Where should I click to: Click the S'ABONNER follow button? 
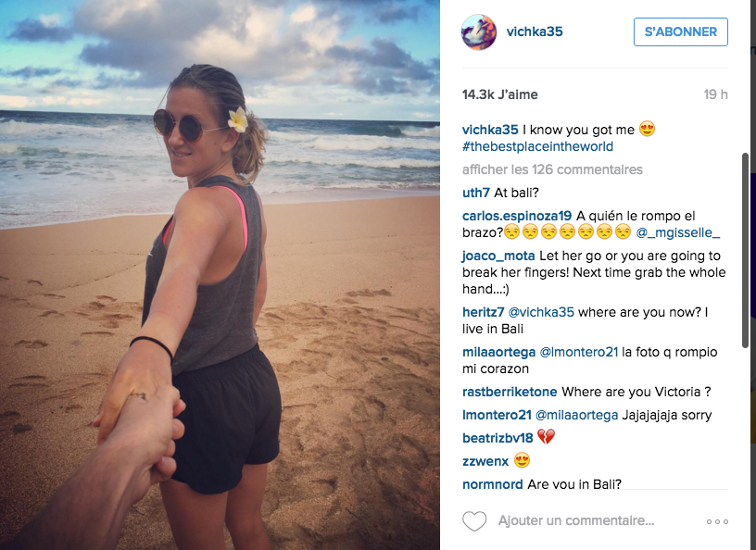click(x=680, y=31)
